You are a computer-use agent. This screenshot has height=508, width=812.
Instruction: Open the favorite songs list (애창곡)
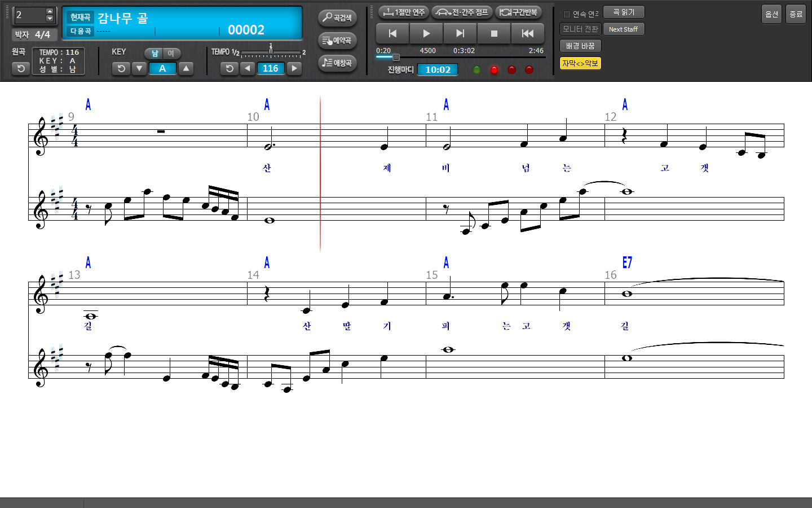(x=337, y=63)
